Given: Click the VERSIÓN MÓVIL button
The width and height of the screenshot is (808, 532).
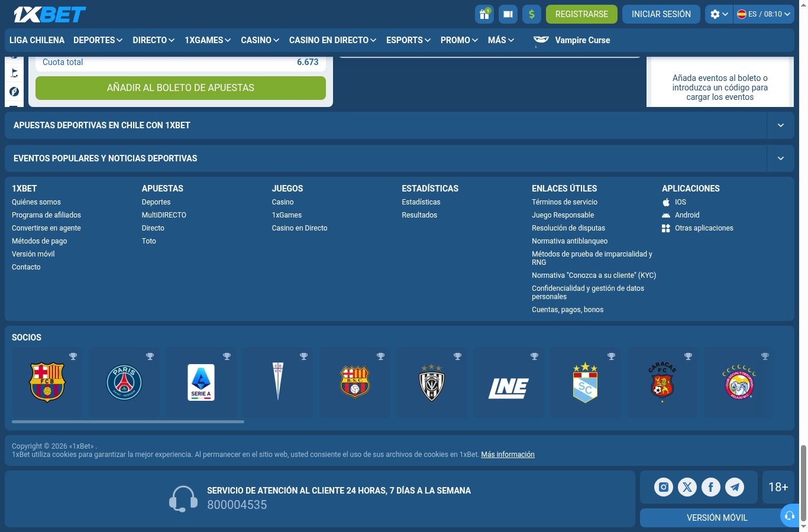Looking at the screenshot, I should [x=717, y=518].
